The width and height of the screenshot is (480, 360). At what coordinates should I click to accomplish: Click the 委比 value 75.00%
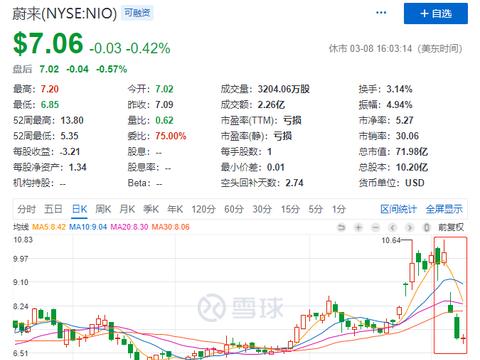pos(171,136)
